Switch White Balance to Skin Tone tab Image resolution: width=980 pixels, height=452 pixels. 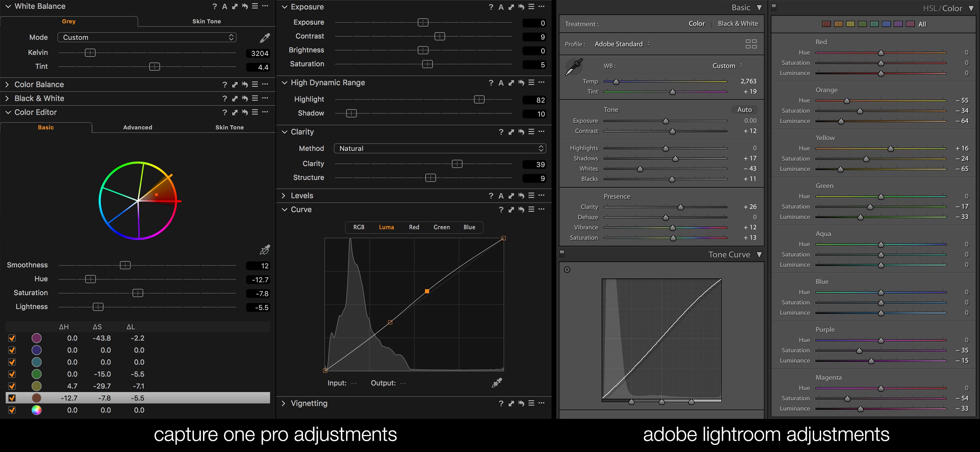click(207, 21)
